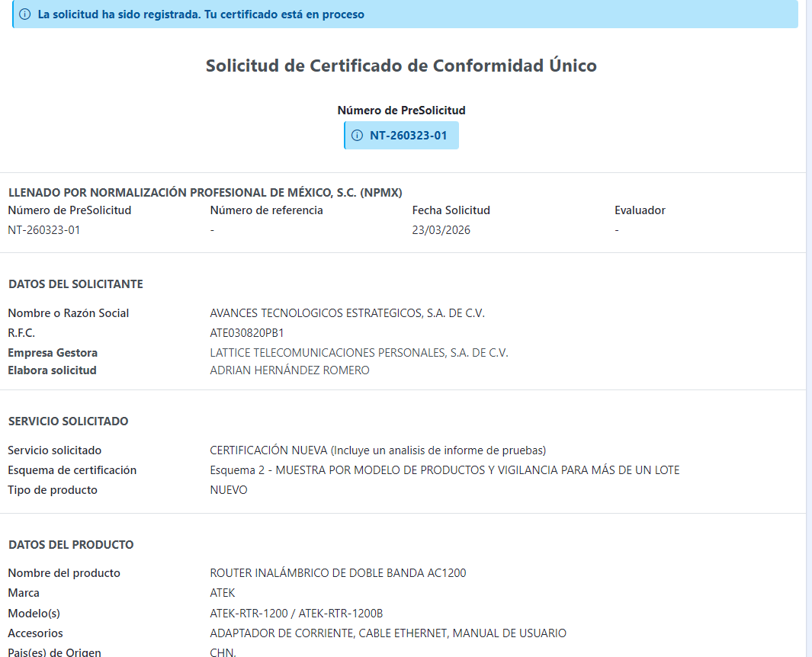The height and width of the screenshot is (657, 812).
Task: Click the DATOS DEL SOLICITANTE section heading
Action: 75,284
